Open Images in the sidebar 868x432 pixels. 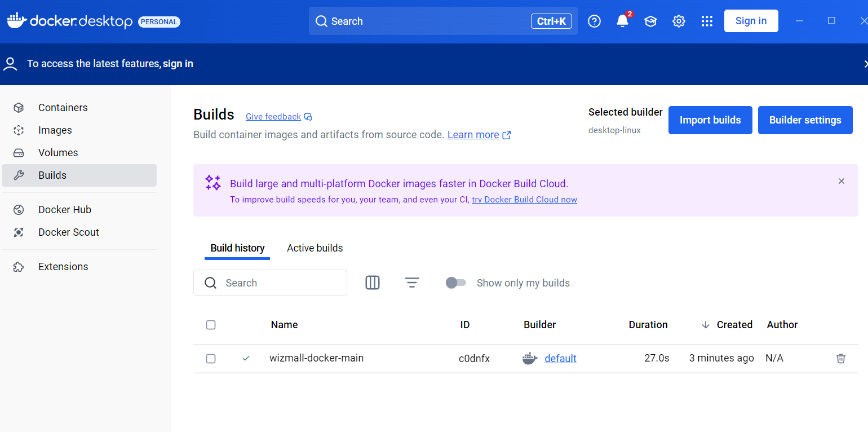coord(79,130)
